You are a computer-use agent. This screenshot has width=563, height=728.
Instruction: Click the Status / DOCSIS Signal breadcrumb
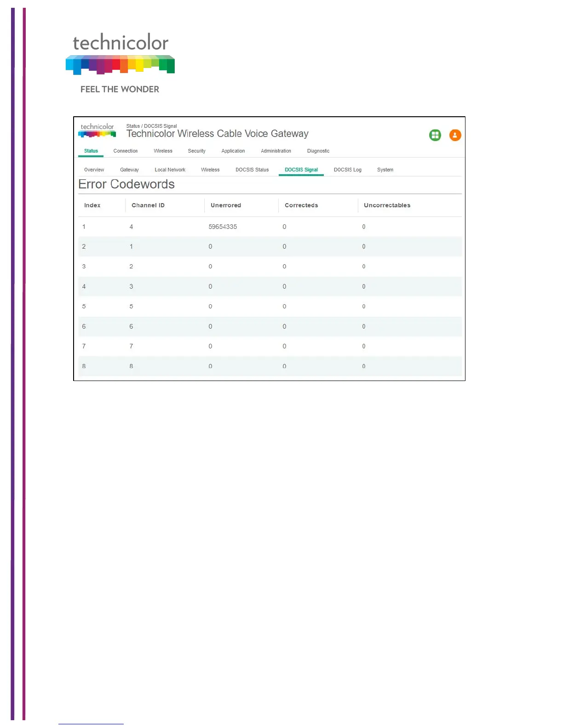point(151,126)
